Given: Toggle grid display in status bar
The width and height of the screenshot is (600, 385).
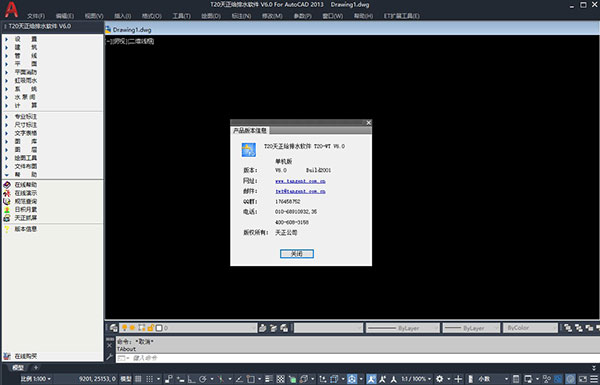Looking at the screenshot, I should [x=138, y=379].
